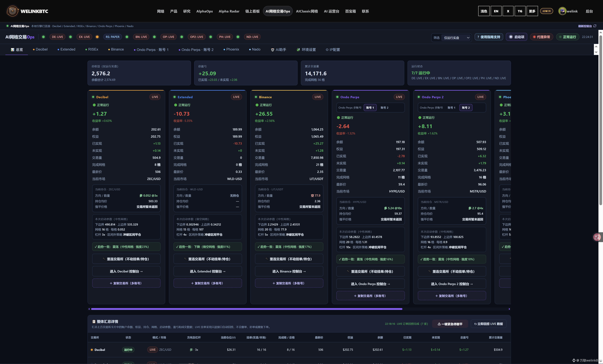
Task: Click the Extended card trend 下降 banner
Action: (x=208, y=247)
